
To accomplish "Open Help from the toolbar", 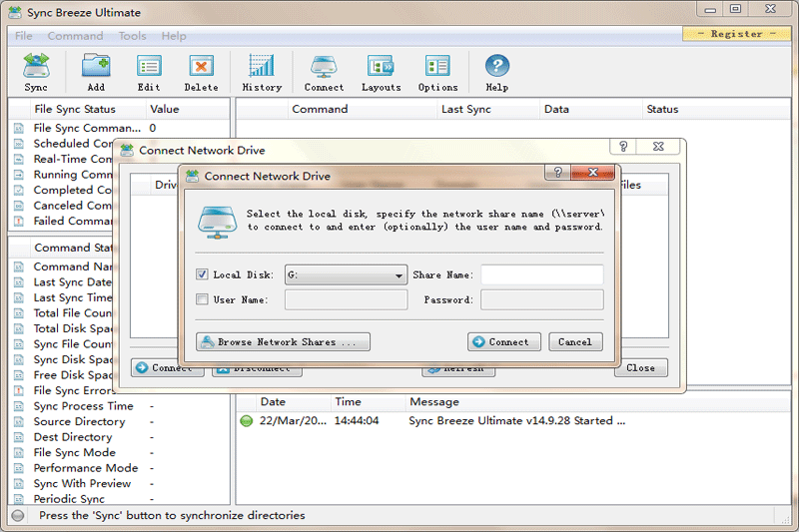I will click(496, 72).
